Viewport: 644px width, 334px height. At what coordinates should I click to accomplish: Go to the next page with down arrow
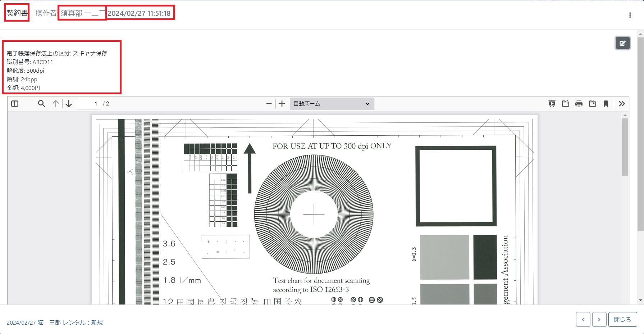[68, 104]
